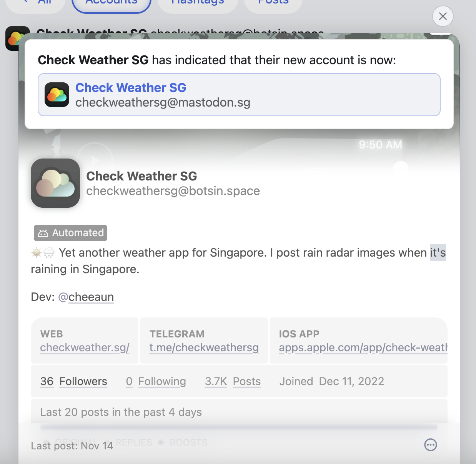Screen dimensions: 476x464
Task: Click the Check Weather SG profile avatar
Action: coord(55,183)
